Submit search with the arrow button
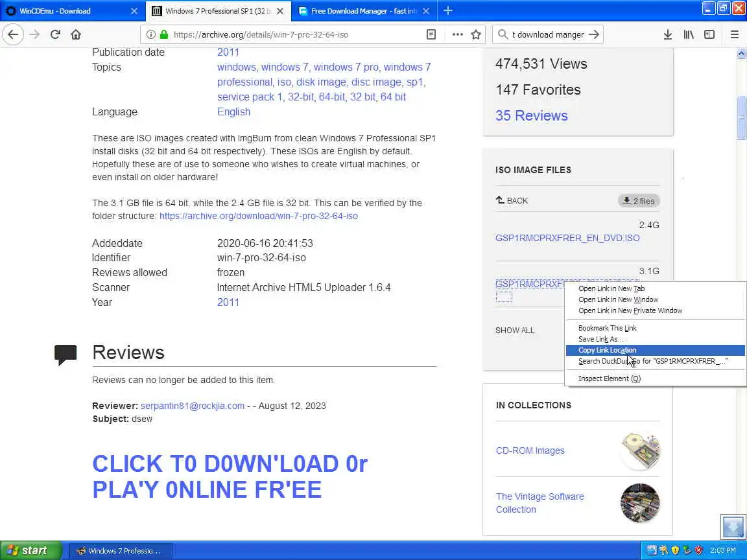 (x=593, y=34)
